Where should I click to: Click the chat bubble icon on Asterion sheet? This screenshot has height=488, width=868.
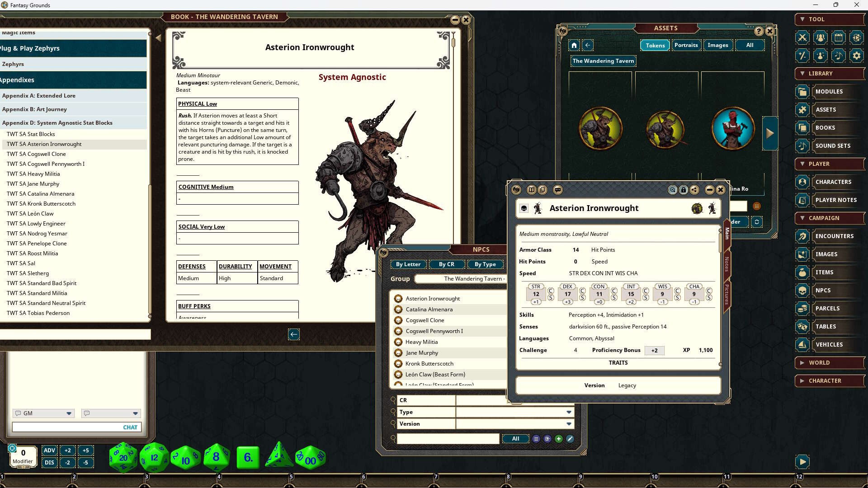558,190
